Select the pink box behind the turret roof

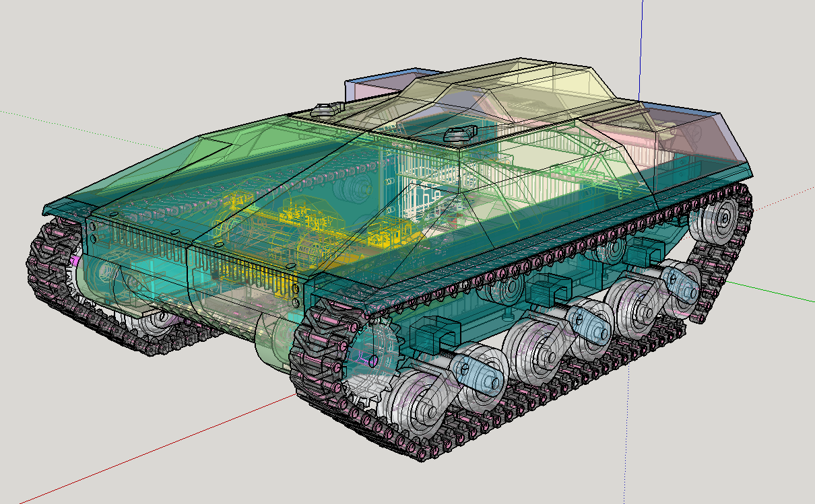(381, 86)
